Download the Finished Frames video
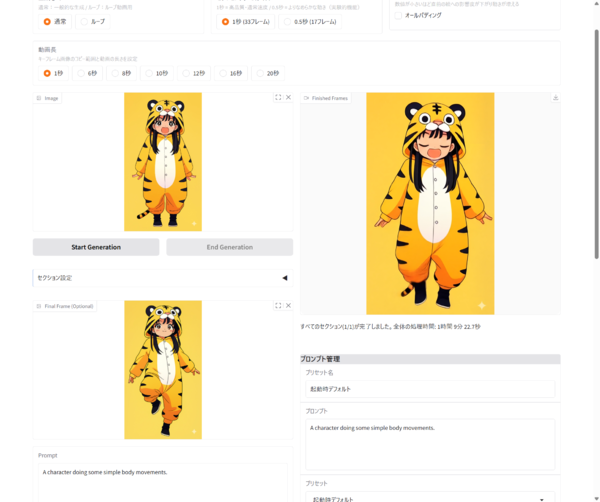The height and width of the screenshot is (502, 600). [x=556, y=98]
